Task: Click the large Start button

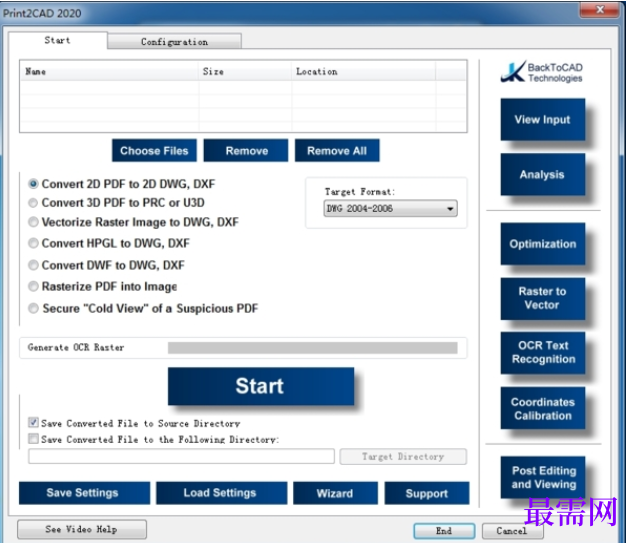Action: point(261,386)
